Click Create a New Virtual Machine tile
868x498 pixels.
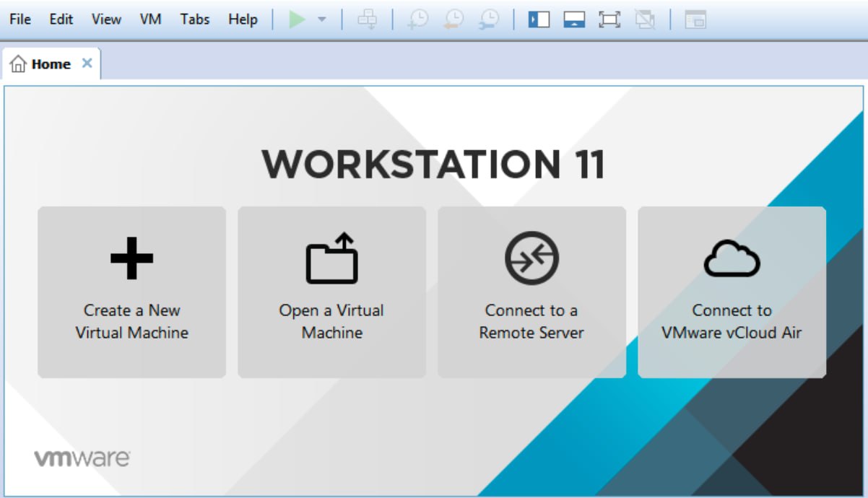pos(131,292)
